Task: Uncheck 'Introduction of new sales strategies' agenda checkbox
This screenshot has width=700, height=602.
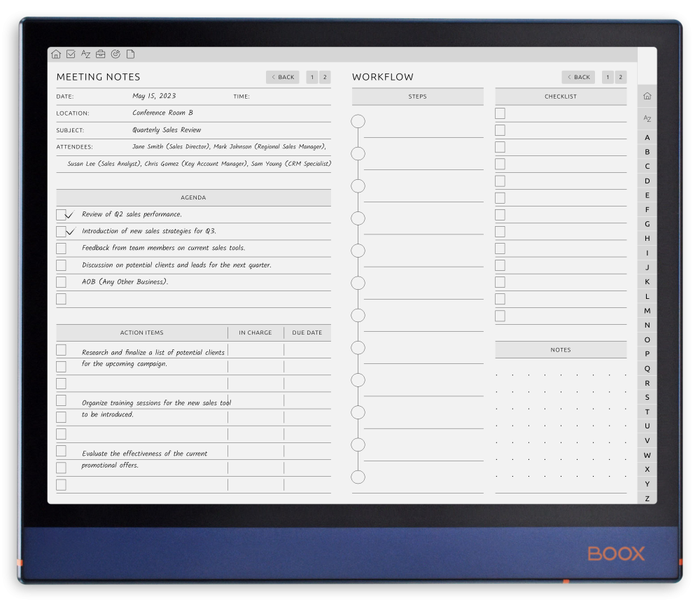Action: coord(61,231)
